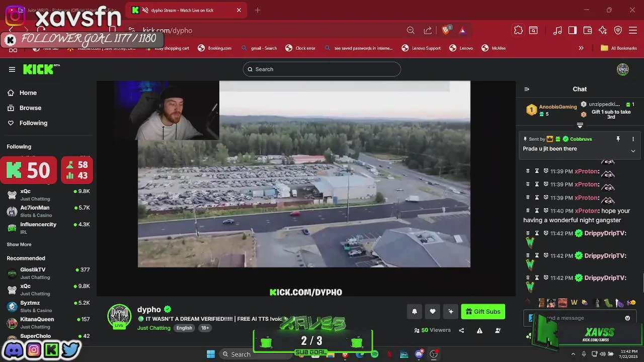Viewport: 644px width, 362px height.
Task: Share the stream
Action: (461, 330)
